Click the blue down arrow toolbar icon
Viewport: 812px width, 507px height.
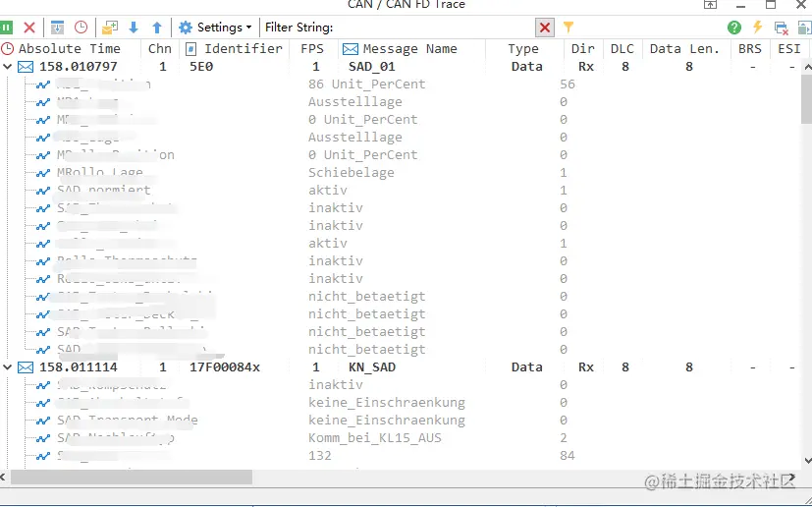pos(134,28)
